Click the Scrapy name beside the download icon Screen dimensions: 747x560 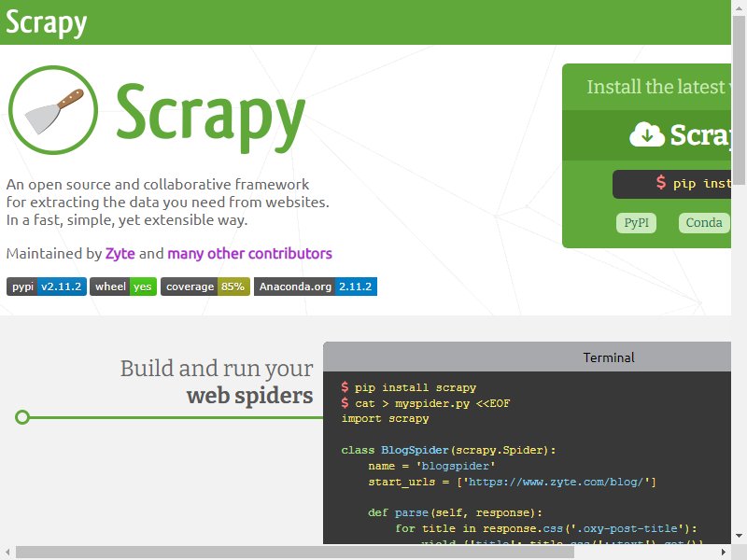coord(700,135)
